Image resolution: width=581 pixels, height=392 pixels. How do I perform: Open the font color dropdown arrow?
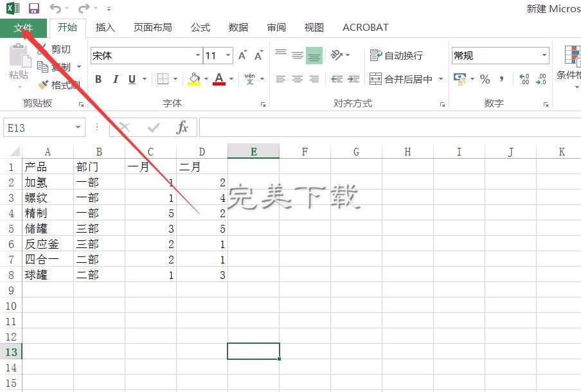pyautogui.click(x=231, y=79)
